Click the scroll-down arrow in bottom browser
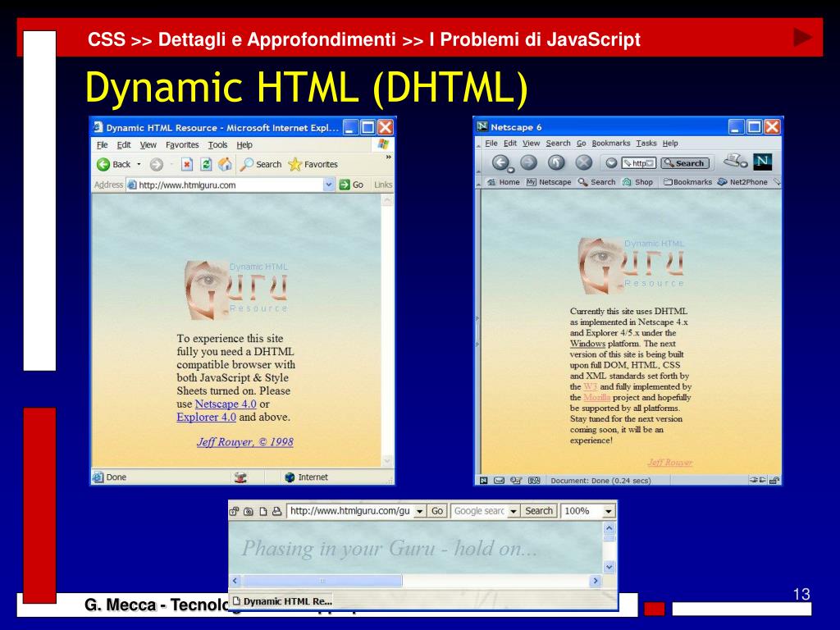Image resolution: width=840 pixels, height=630 pixels. point(609,567)
